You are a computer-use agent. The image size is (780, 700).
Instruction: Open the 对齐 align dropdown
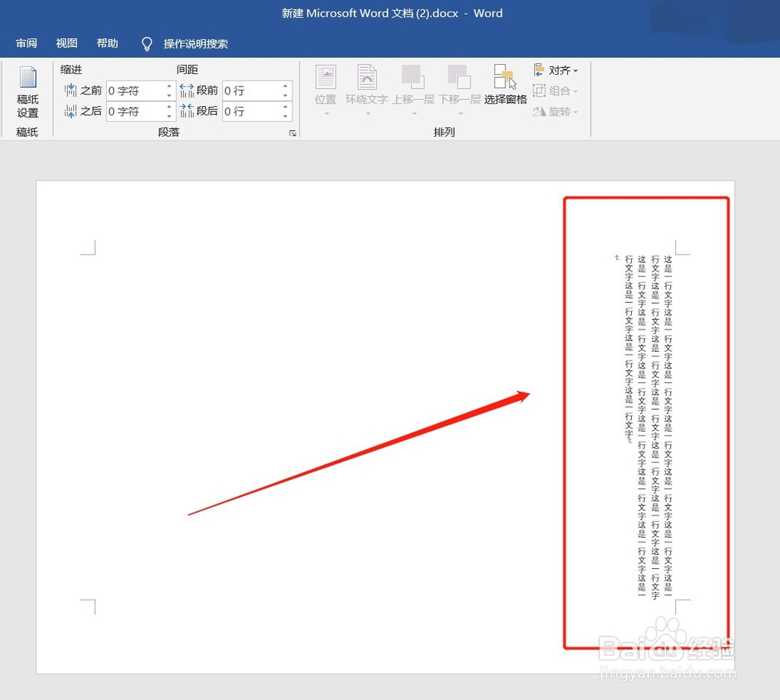coord(555,70)
